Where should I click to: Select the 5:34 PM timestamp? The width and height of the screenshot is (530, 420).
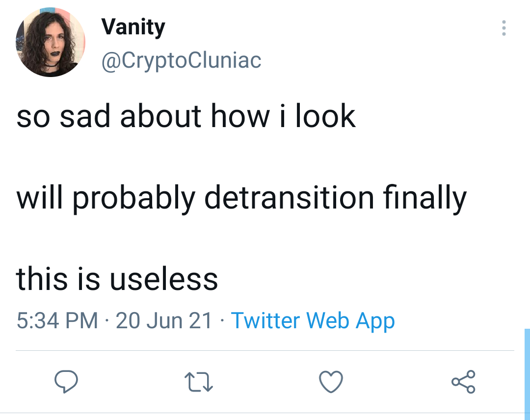tap(57, 320)
